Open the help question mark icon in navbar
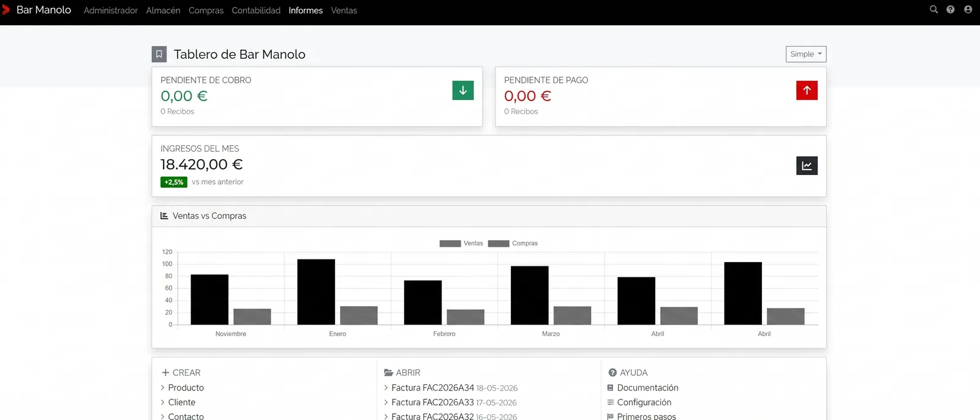This screenshot has width=980, height=420. click(x=951, y=10)
